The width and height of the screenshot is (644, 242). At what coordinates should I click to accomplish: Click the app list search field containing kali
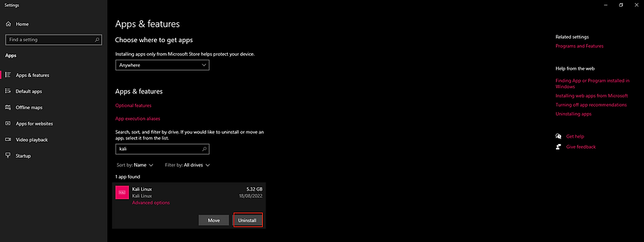pyautogui.click(x=162, y=149)
